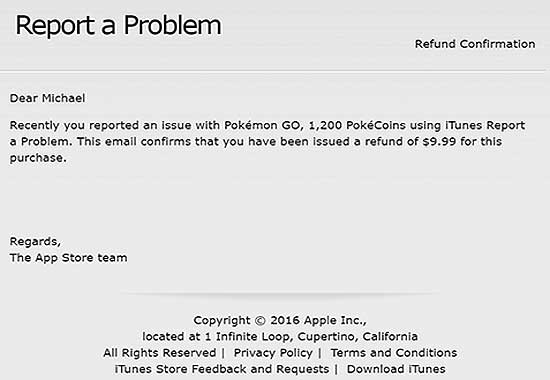Click the Refund Confirmation label
This screenshot has height=380, width=550.
click(475, 44)
